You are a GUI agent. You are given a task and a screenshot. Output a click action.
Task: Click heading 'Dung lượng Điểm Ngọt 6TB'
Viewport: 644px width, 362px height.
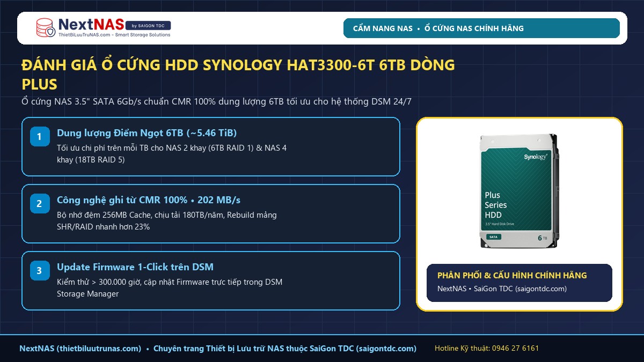(147, 133)
